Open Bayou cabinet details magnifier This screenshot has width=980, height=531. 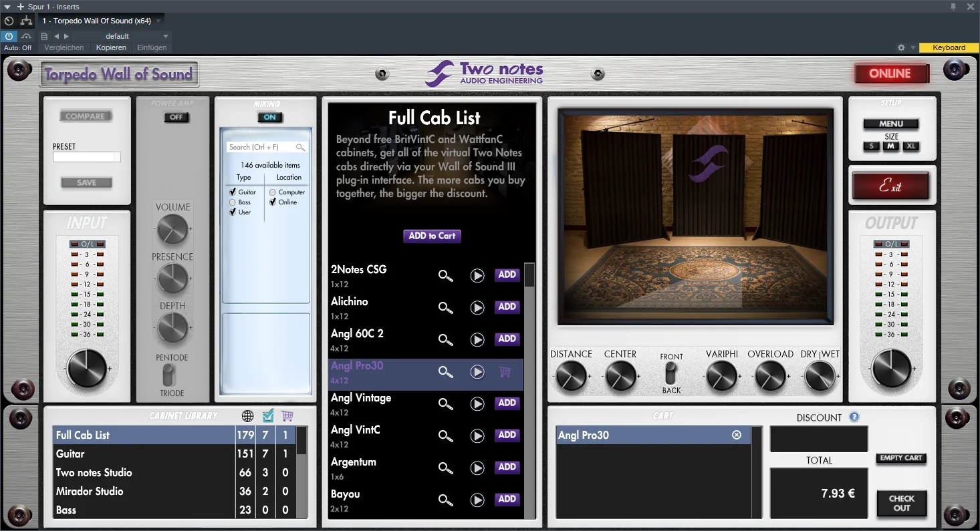pyautogui.click(x=445, y=500)
